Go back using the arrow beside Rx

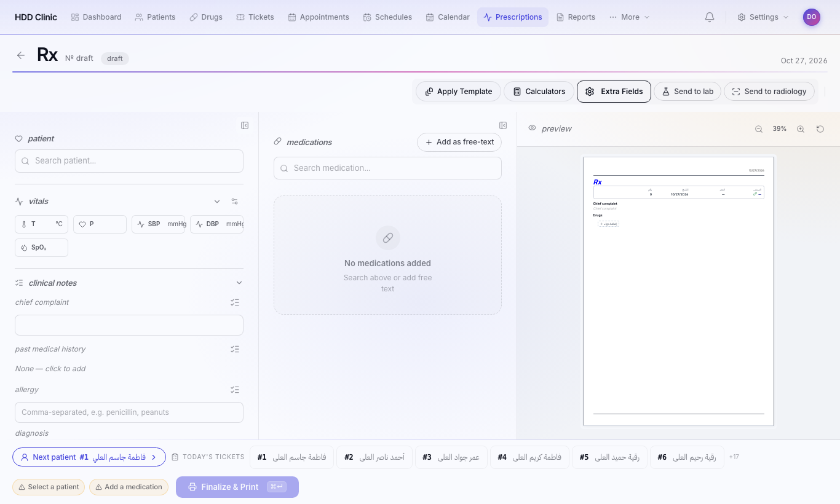21,55
